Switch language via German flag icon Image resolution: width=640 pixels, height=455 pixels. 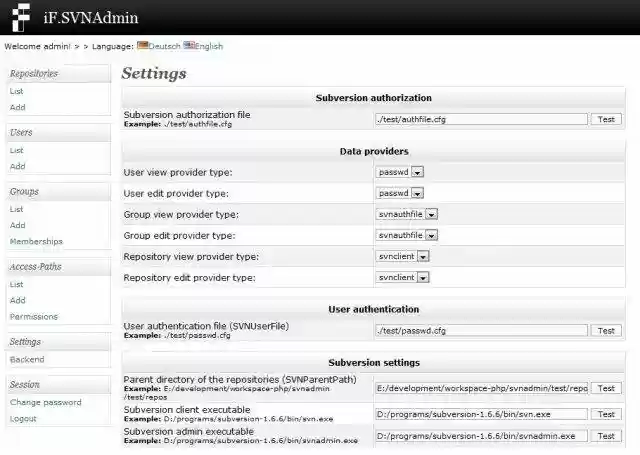point(143,45)
